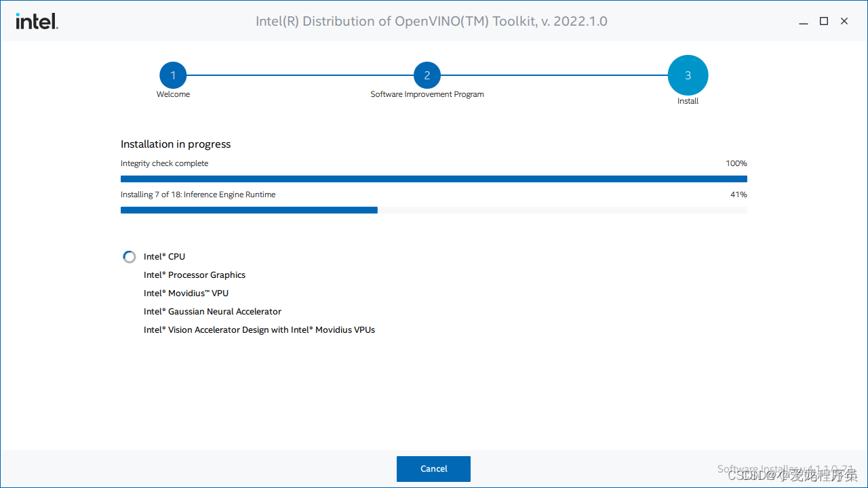
Task: Click the Welcome step label
Action: [173, 94]
